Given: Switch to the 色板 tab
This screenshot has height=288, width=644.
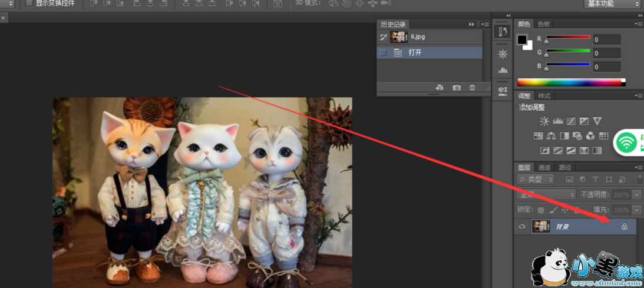Looking at the screenshot, I should point(543,24).
